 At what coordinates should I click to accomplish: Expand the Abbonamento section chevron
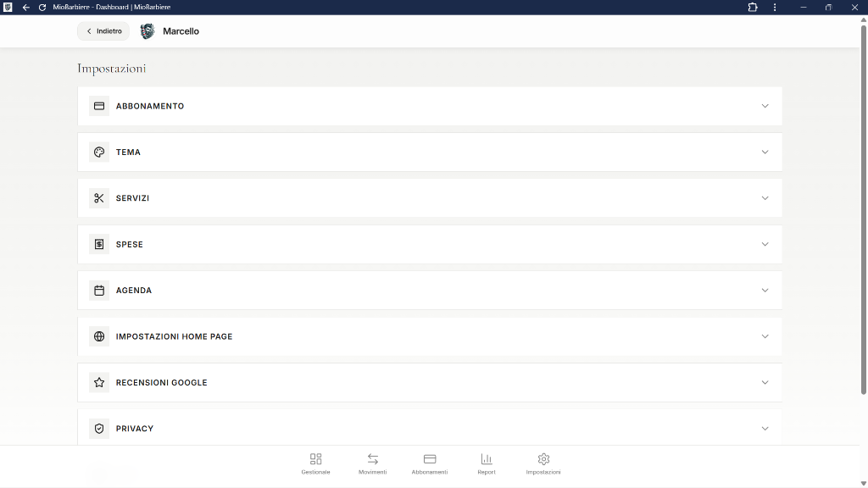[765, 106]
